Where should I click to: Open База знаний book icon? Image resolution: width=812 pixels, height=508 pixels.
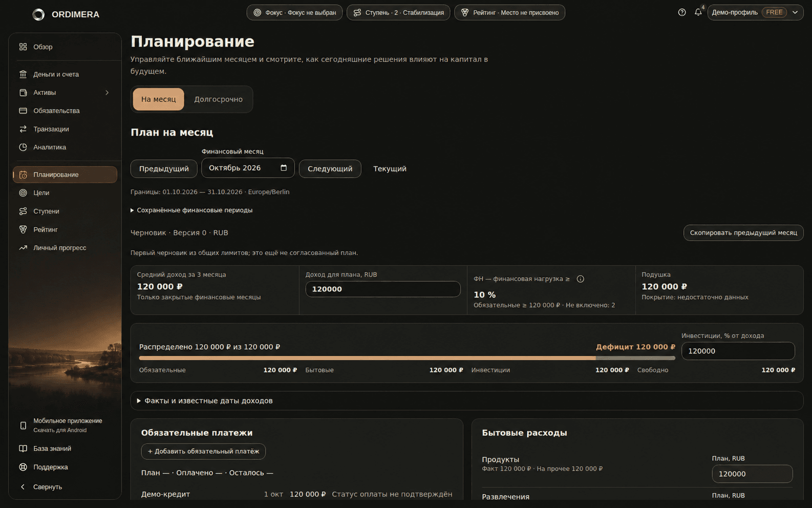click(x=23, y=449)
